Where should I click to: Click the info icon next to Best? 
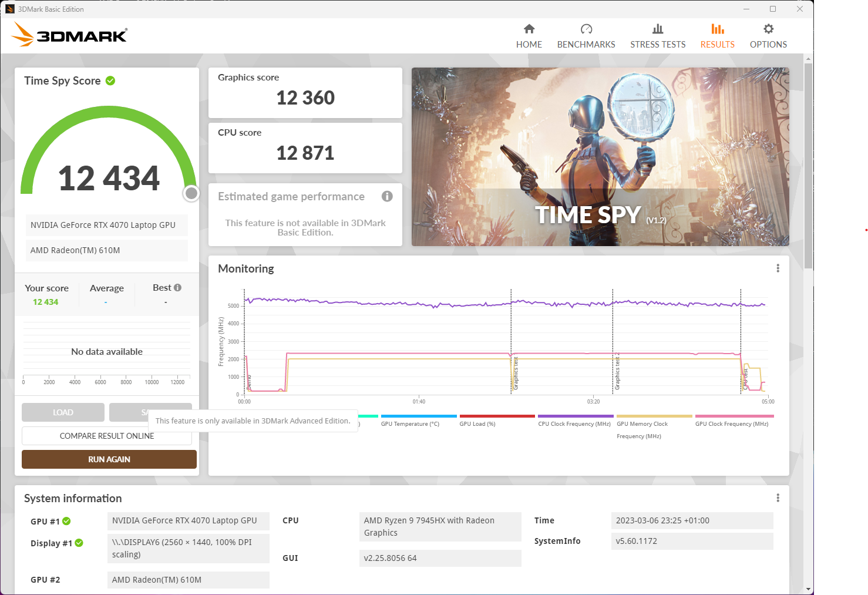tap(177, 288)
